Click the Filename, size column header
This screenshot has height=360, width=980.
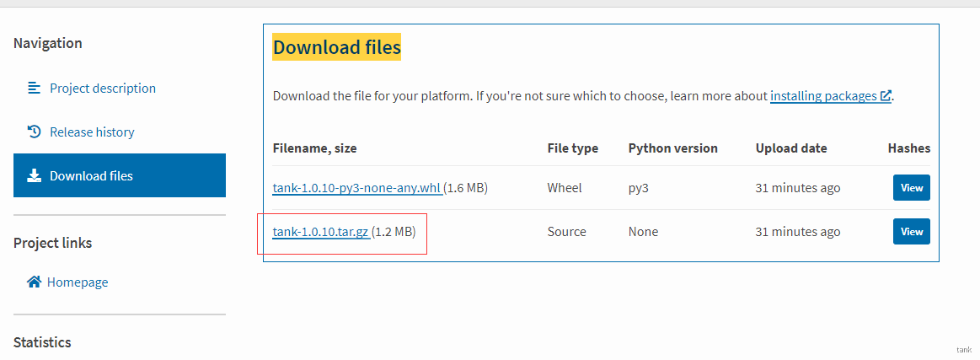coord(314,148)
